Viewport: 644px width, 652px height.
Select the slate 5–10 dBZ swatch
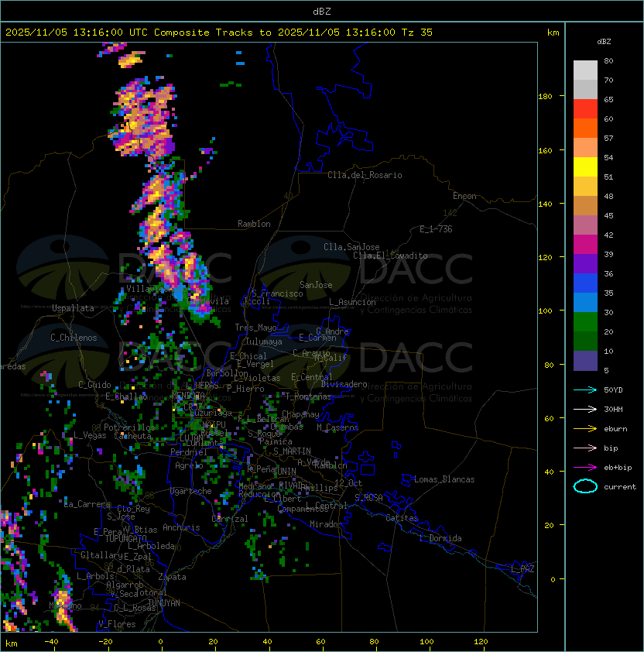tap(585, 361)
